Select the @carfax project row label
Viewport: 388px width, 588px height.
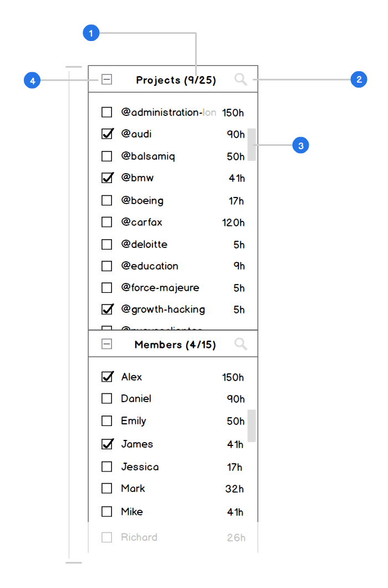pos(142,222)
